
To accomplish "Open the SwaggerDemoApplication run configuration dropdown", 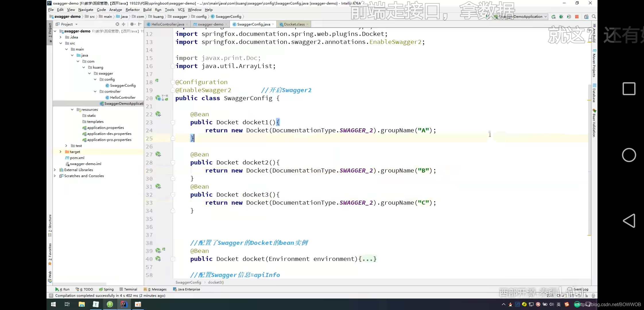I will pos(520,17).
